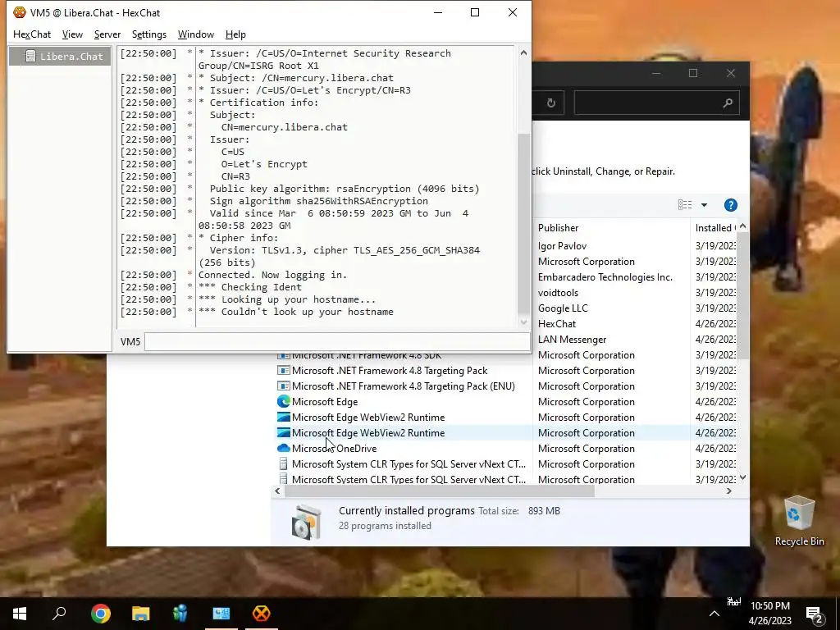Click the VM5 nickname button
The height and width of the screenshot is (630, 840).
pyautogui.click(x=130, y=342)
